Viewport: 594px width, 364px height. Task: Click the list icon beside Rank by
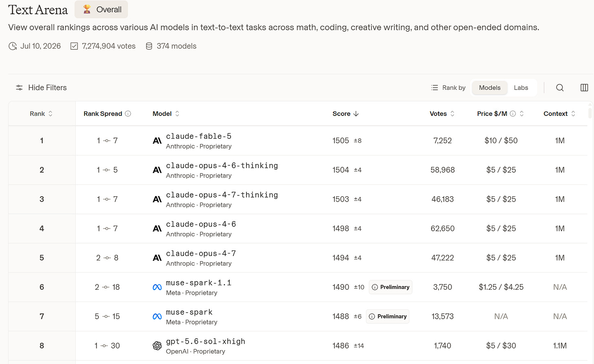pos(434,88)
